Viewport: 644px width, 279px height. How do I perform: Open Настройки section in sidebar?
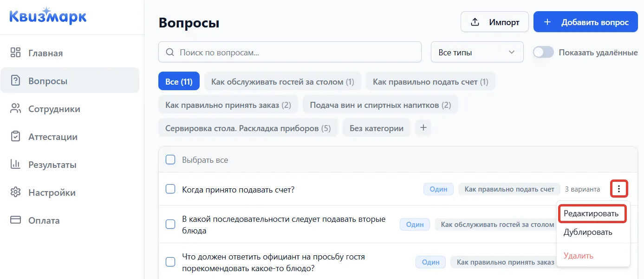(x=70, y=192)
